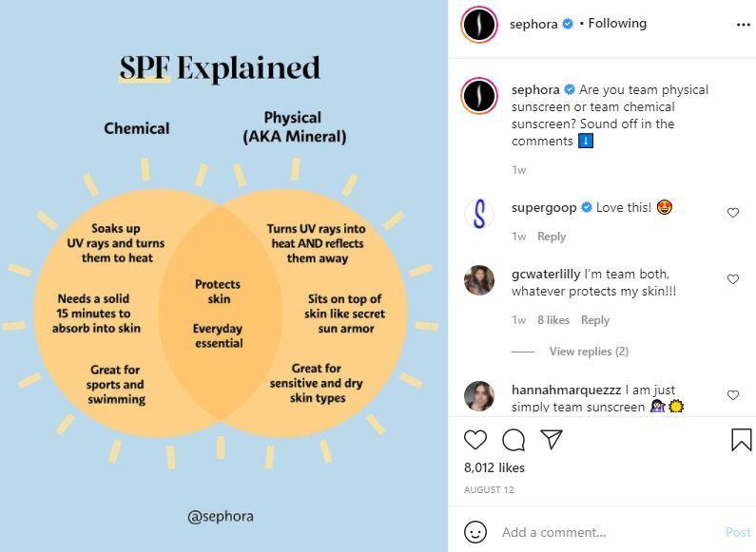Like supergoop's comment with heart
This screenshot has height=552, width=756.
733,213
